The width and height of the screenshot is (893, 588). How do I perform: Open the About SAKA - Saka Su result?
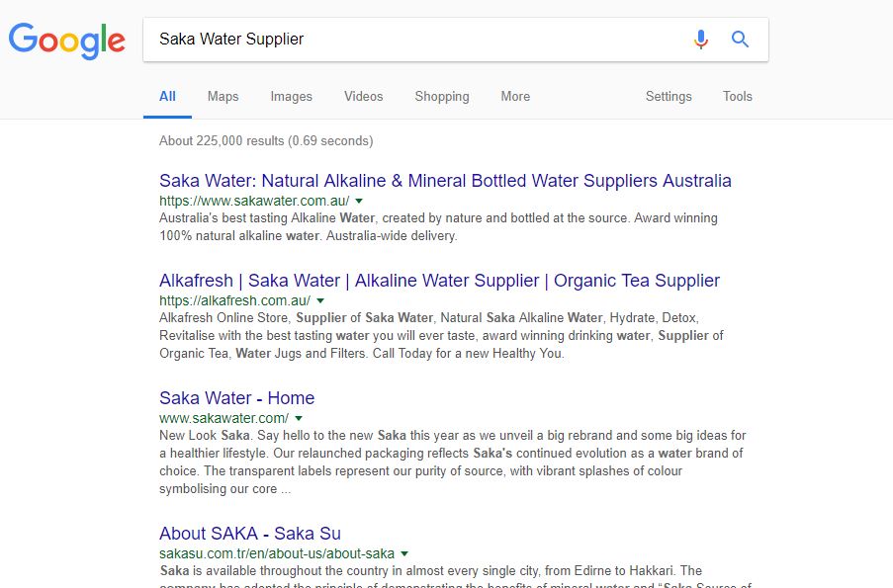(250, 534)
